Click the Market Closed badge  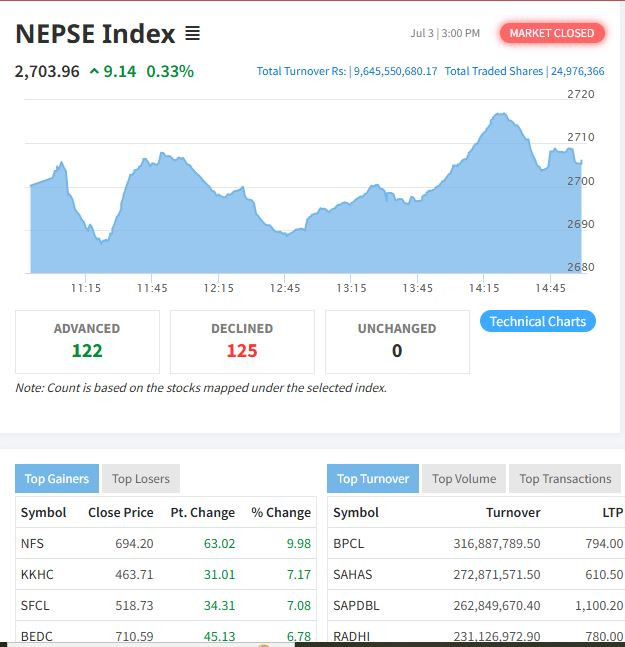pos(552,33)
